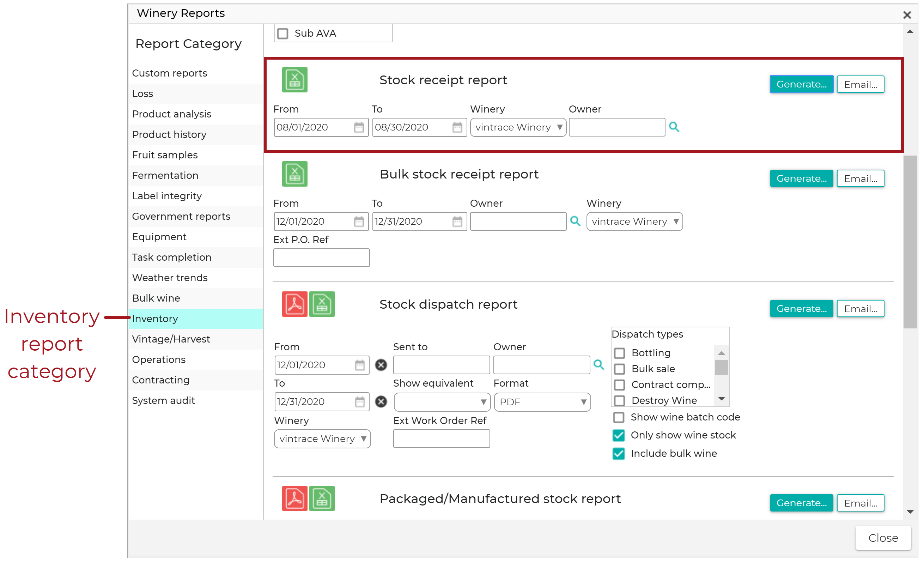Open calendar for Bulk stock receipt To date
Screen dimensions: 924x563
click(x=457, y=222)
